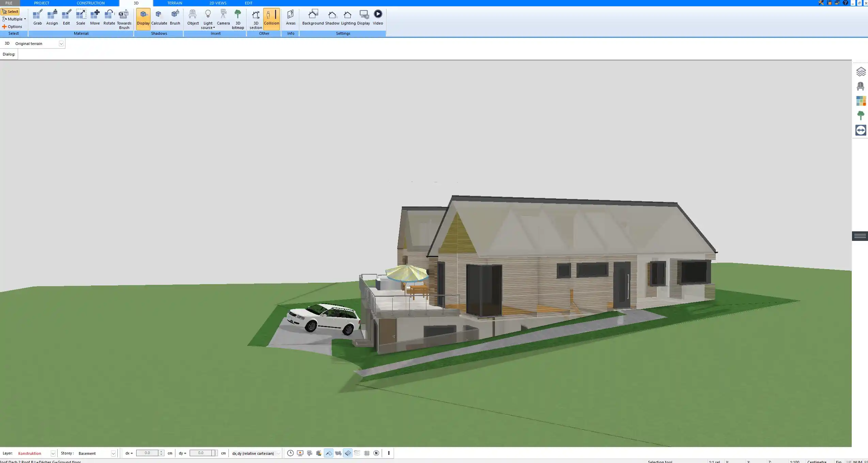Select the Grab material tool
Screen dimensions: 868x463
point(37,17)
